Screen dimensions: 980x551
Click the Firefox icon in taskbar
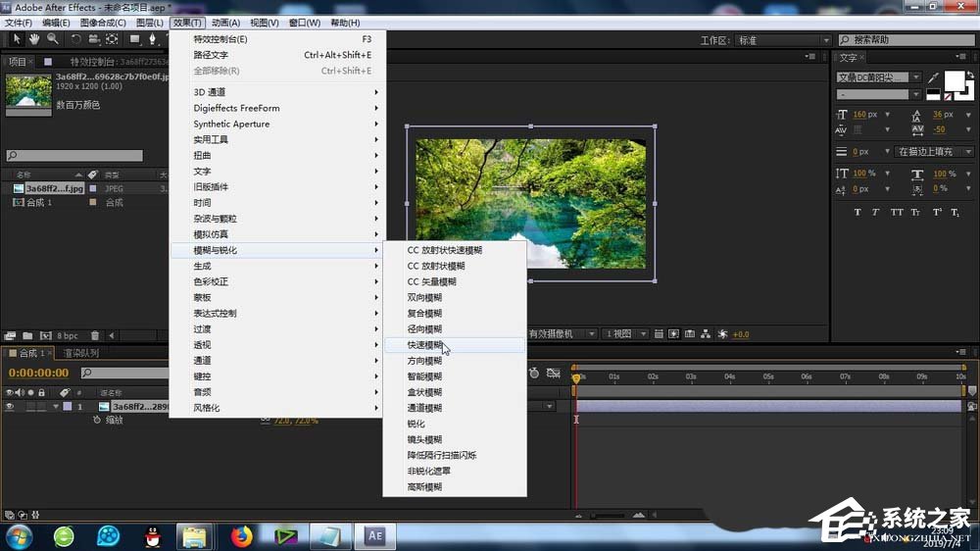[x=241, y=535]
